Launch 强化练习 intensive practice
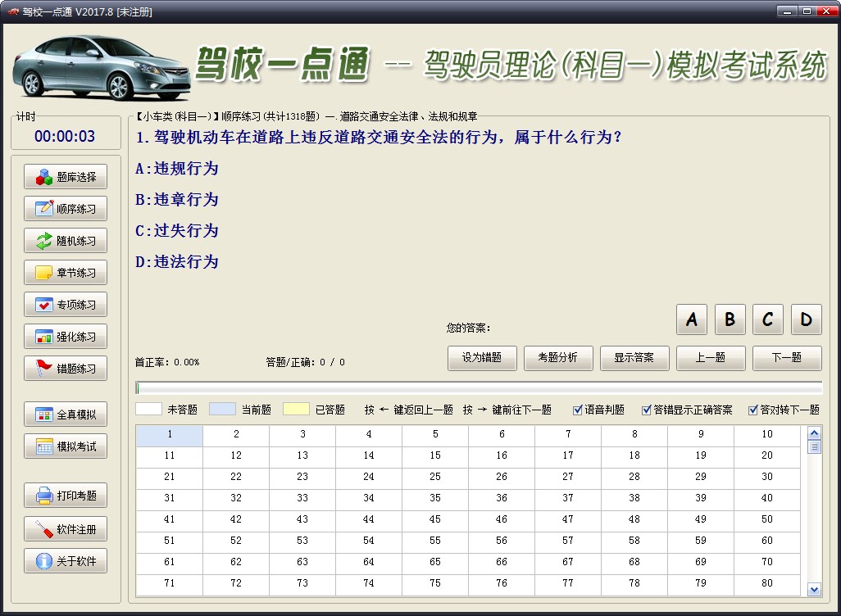Viewport: 841px width, 616px height. 64,336
